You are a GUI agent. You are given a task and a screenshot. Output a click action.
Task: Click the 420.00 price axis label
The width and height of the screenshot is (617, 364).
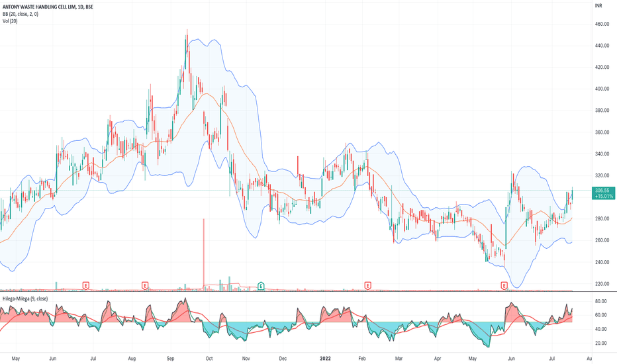tap(602, 68)
